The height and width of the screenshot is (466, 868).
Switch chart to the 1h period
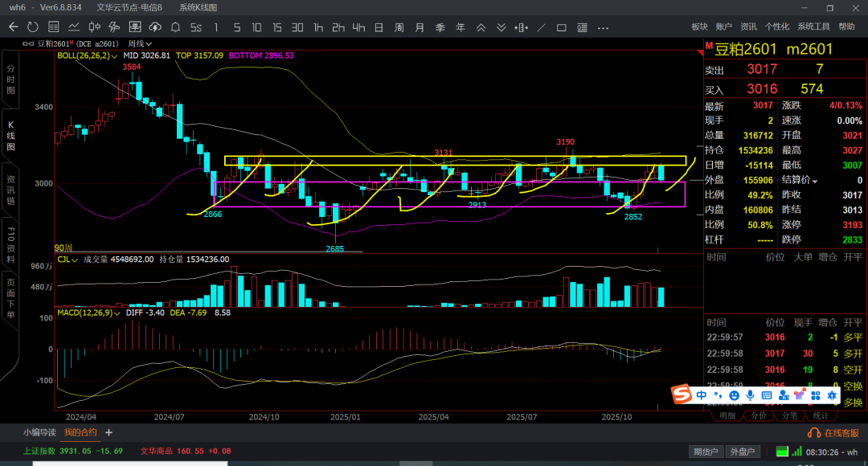[x=318, y=27]
